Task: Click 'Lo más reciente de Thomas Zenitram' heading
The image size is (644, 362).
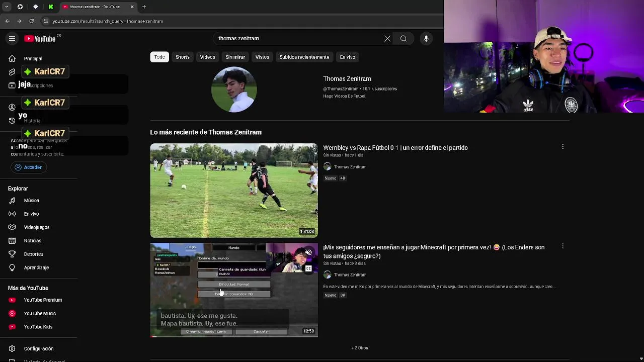Action: [206, 132]
